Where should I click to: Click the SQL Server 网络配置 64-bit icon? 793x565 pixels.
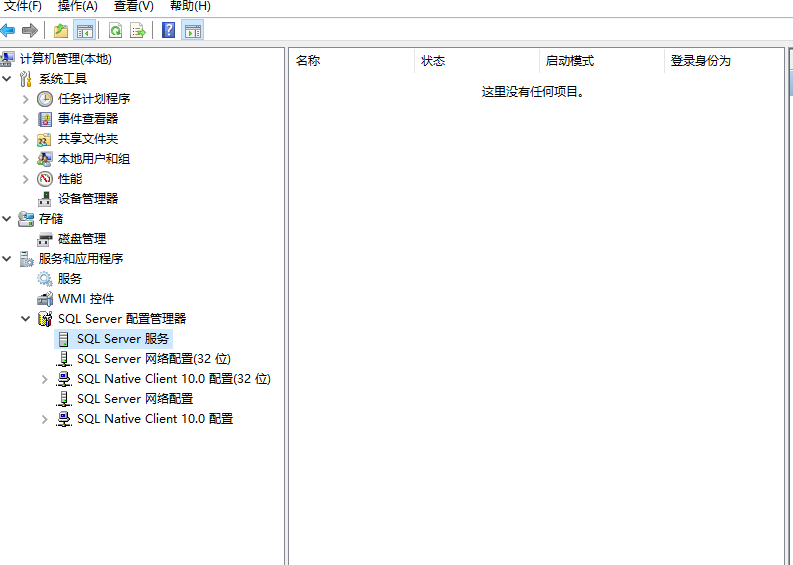tap(64, 399)
